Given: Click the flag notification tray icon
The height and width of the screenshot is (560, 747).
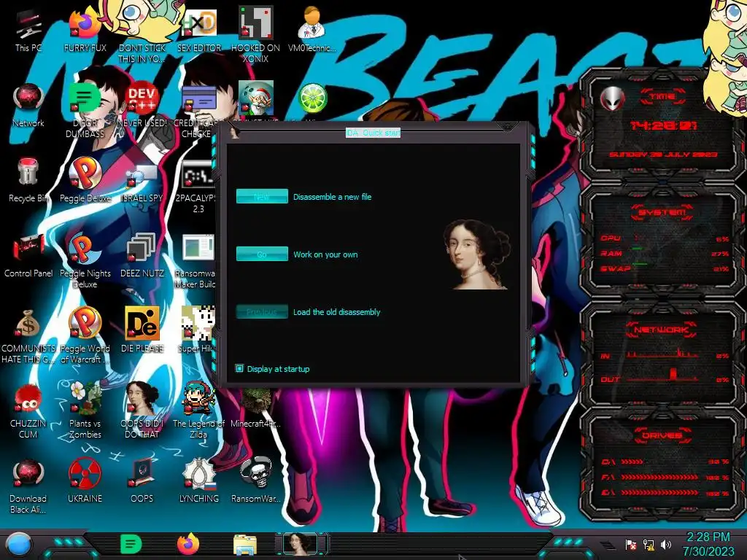Looking at the screenshot, I should [x=631, y=544].
